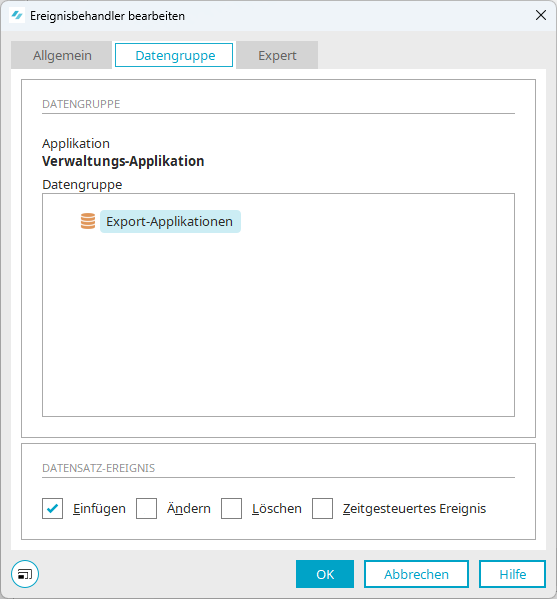
Task: Switch to the Allgemein tab
Action: [62, 55]
